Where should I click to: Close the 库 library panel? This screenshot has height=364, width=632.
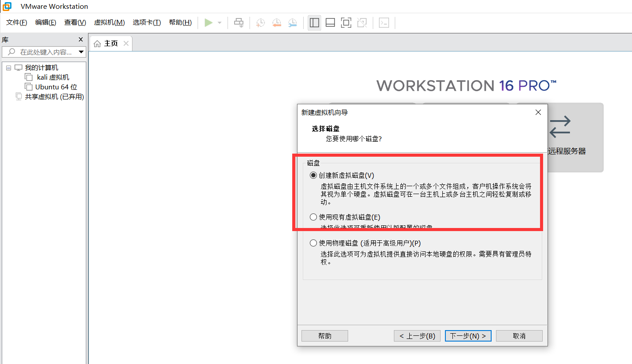click(x=81, y=39)
